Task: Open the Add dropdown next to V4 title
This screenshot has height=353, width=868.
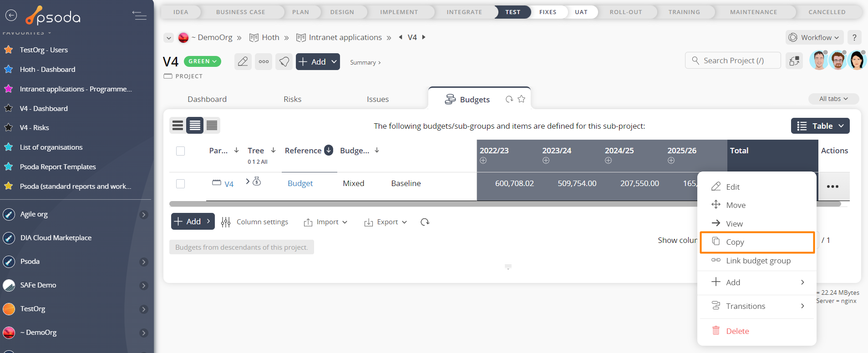Action: (x=318, y=61)
